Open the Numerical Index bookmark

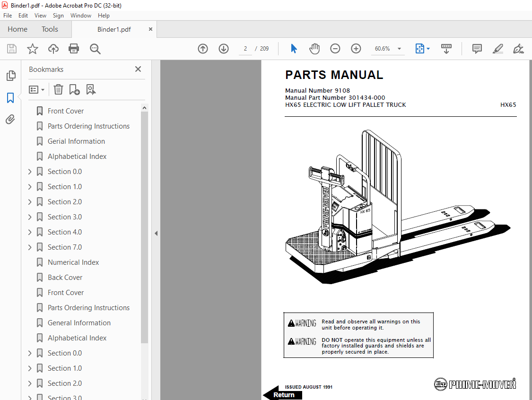73,262
